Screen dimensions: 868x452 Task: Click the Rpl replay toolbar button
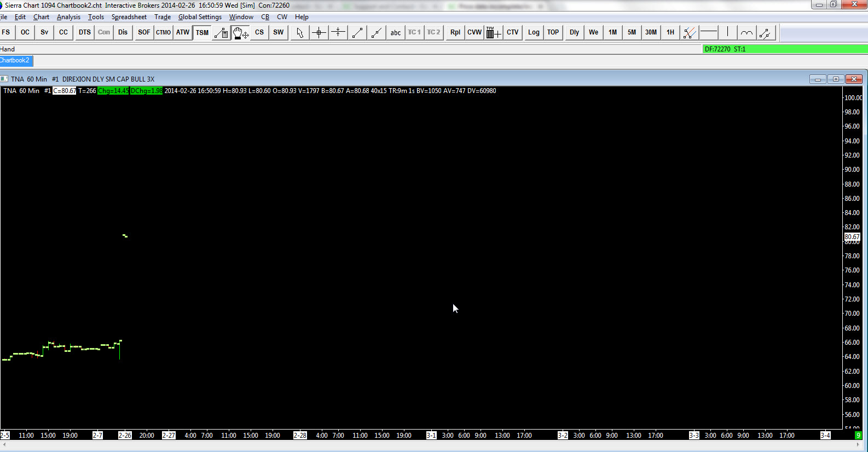point(455,32)
